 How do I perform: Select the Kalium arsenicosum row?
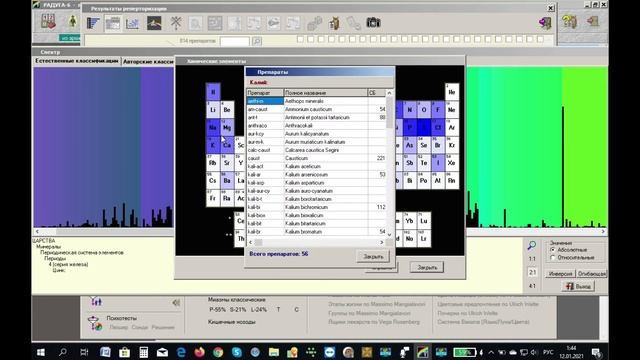pos(316,174)
